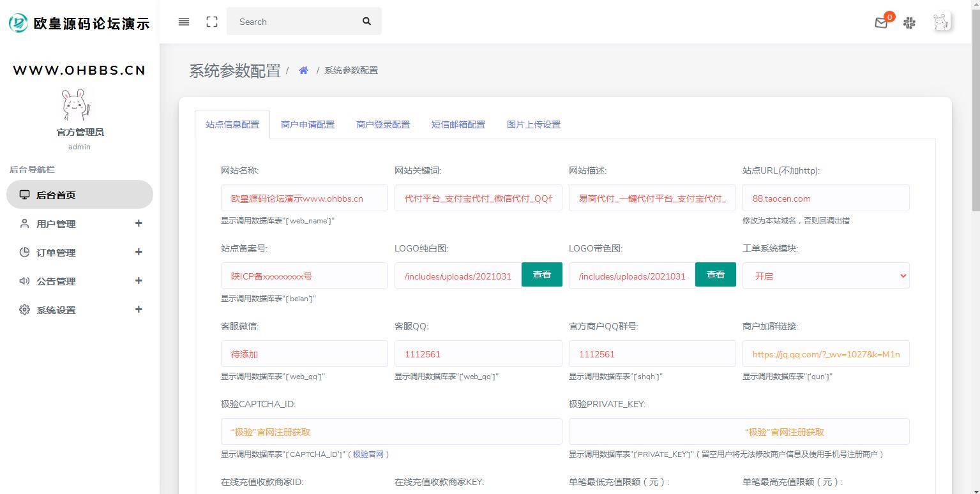Select the 短信邮箱配置 tab
980x494 pixels.
458,124
